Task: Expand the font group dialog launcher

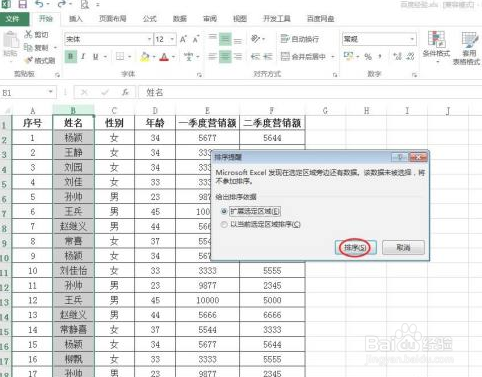Action: [199, 75]
